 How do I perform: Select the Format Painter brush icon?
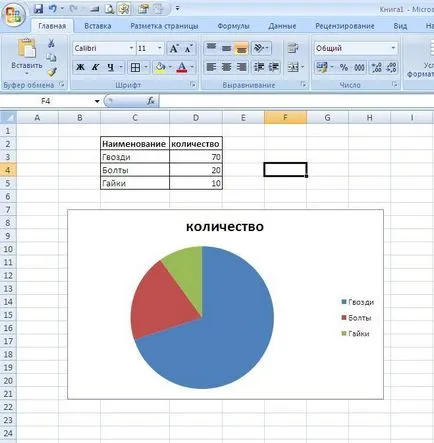(51, 72)
